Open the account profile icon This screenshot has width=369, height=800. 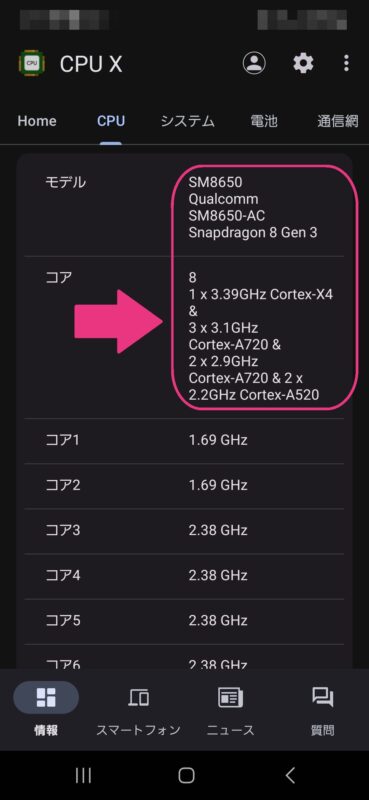[x=254, y=63]
